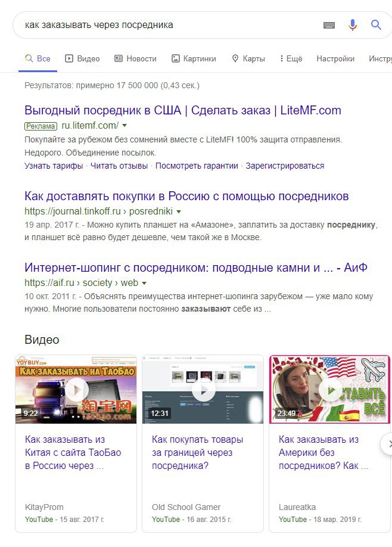Play the TaoBao video thumbnail
392x547 pixels.
(76, 389)
